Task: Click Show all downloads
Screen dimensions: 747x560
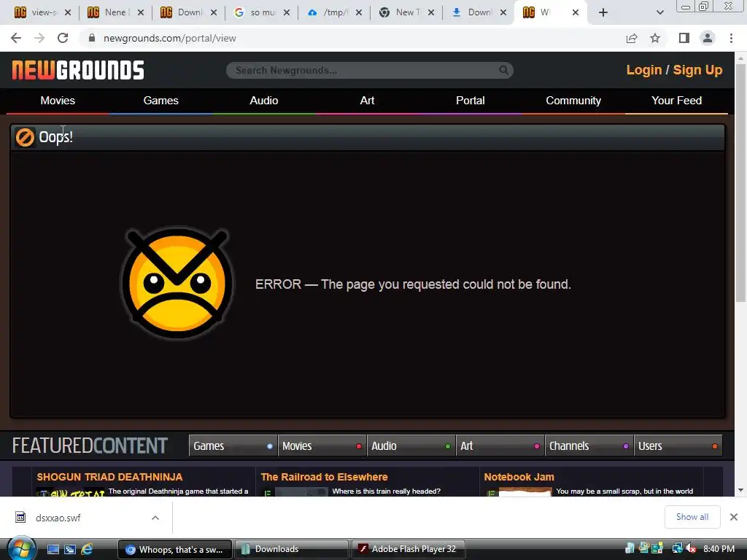Action: tap(692, 517)
